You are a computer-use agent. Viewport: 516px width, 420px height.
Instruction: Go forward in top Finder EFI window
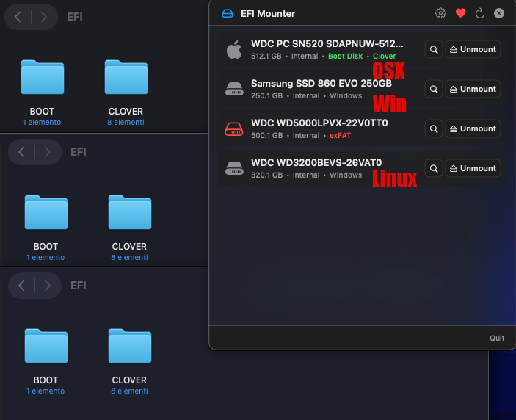pos(44,17)
